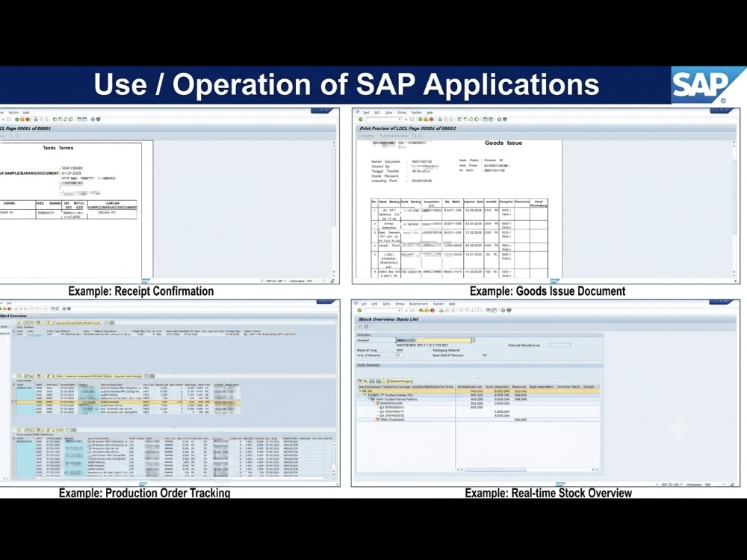
Task: Click green Enter checkmark in Stock Overview window
Action: (x=359, y=311)
